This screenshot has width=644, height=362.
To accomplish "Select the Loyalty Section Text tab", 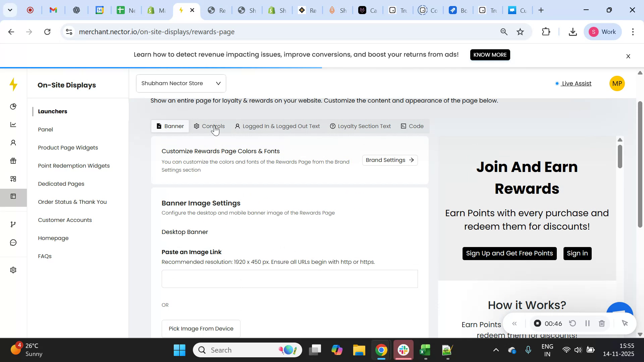I will (x=364, y=126).
